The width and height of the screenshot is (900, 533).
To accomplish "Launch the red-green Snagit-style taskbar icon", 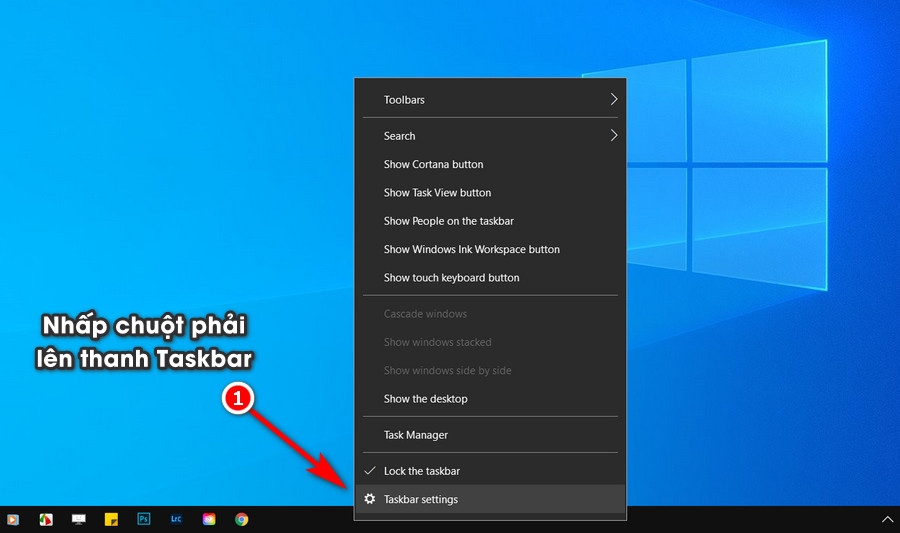I will (46, 519).
